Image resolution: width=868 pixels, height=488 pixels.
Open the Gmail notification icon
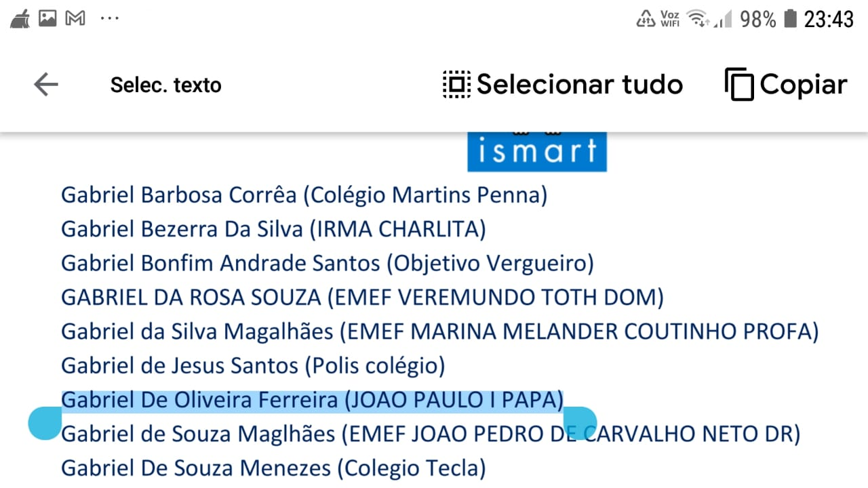tap(75, 18)
